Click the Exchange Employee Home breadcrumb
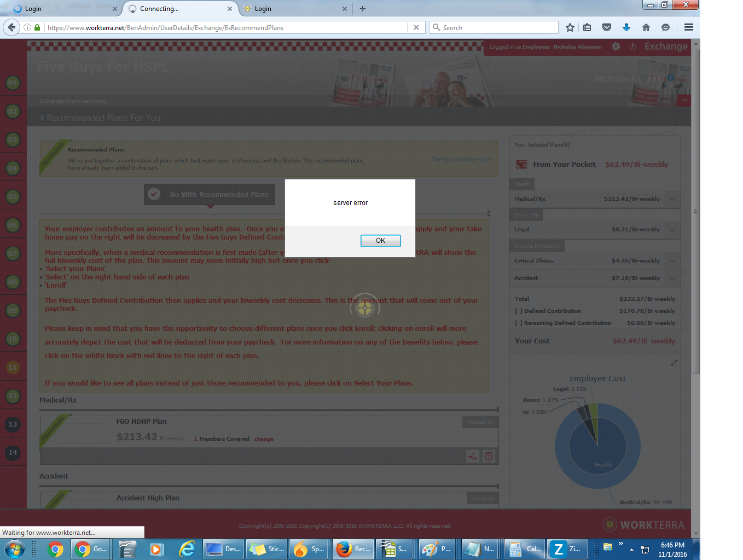The image size is (743, 560). [x=72, y=101]
